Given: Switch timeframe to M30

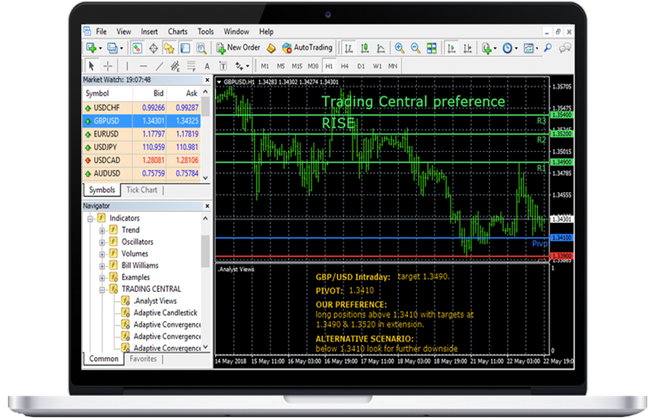Looking at the screenshot, I should pyautogui.click(x=313, y=66).
